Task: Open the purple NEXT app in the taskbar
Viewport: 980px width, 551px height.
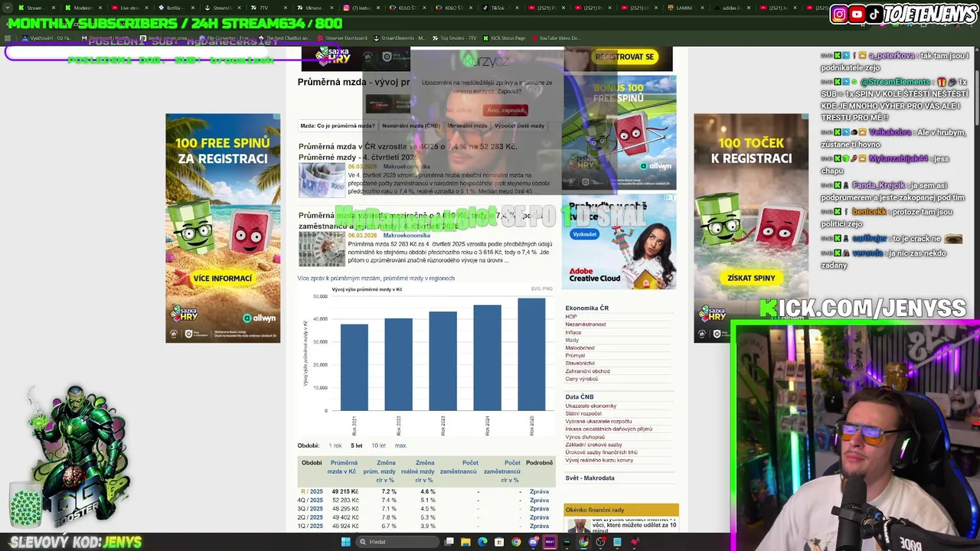Action: [550, 542]
